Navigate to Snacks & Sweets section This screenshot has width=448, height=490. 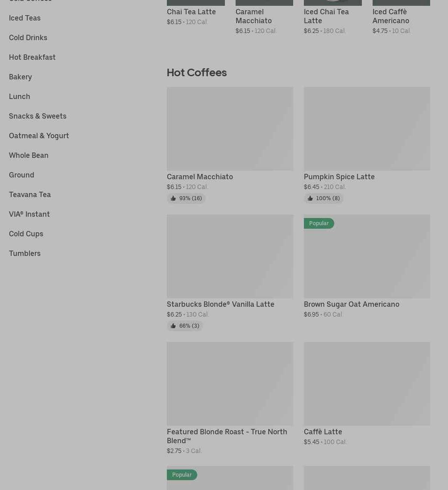click(x=37, y=116)
